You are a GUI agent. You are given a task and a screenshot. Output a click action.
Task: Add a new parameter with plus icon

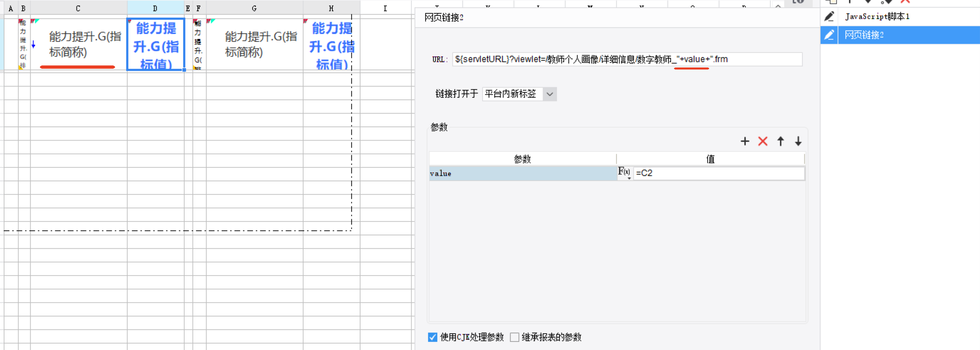pyautogui.click(x=744, y=141)
